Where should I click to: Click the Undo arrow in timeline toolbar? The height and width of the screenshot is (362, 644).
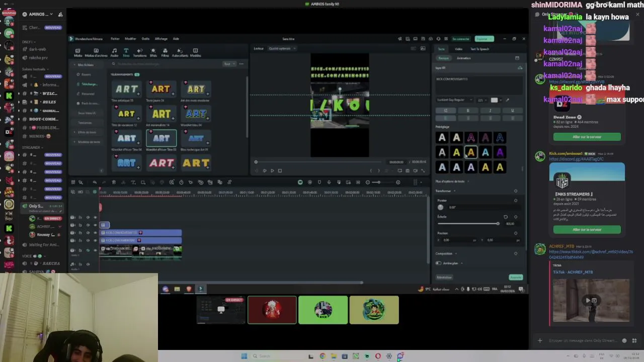pos(95,182)
